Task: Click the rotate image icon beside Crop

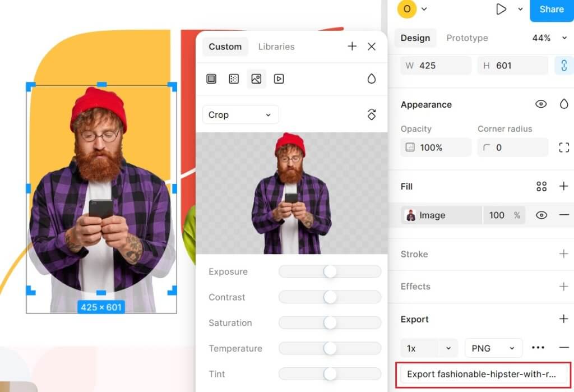Action: tap(371, 114)
